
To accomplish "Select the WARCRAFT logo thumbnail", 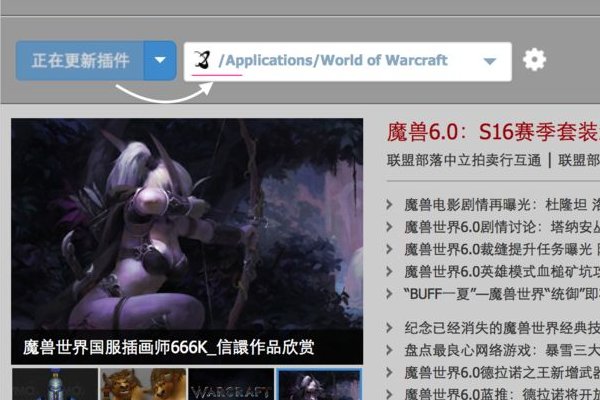I will (x=231, y=384).
